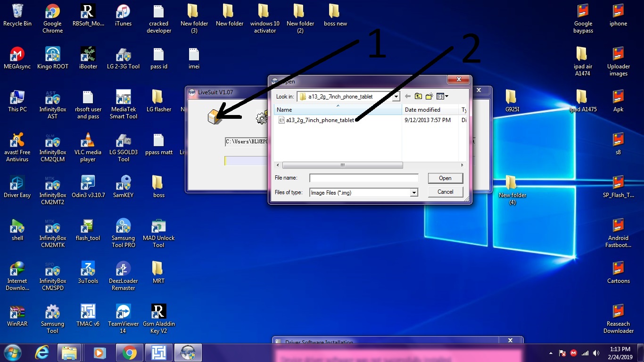Click Cancel in the Open dialog
Screen dimensions: 644x362
click(445, 192)
